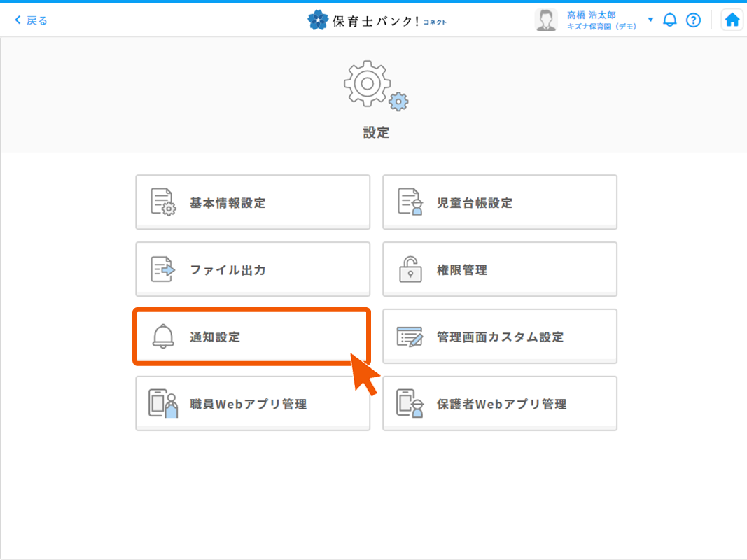Click the padlock icon in 権限管理 tile
747x560 pixels.
(410, 269)
